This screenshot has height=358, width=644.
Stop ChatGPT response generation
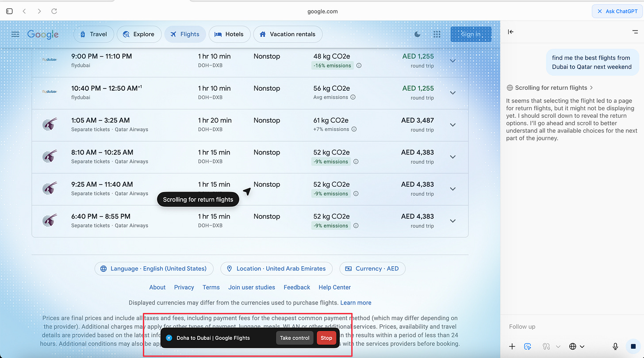[x=633, y=346]
